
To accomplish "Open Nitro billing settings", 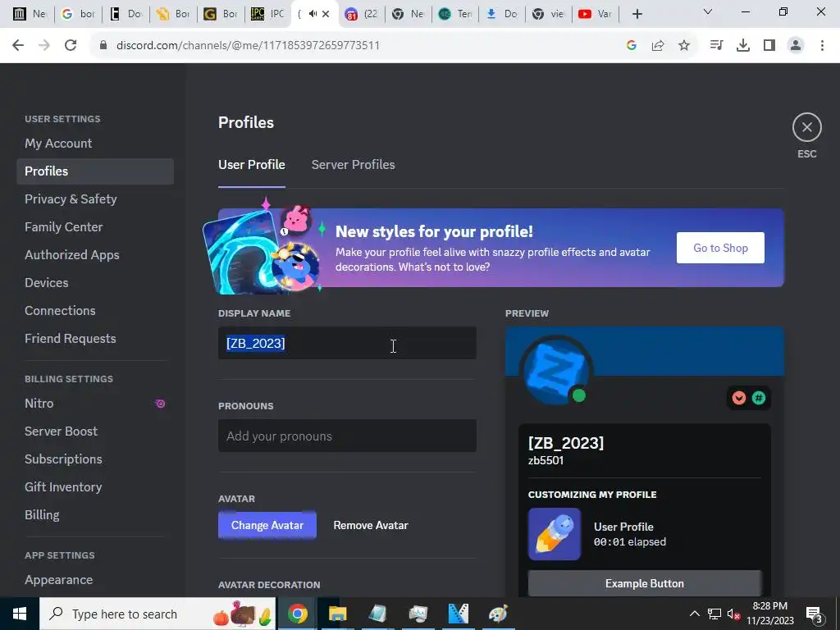I will pos(95,403).
